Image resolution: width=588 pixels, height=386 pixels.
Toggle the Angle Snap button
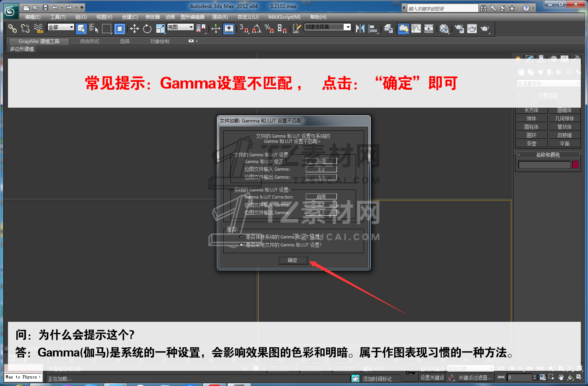coord(257,28)
